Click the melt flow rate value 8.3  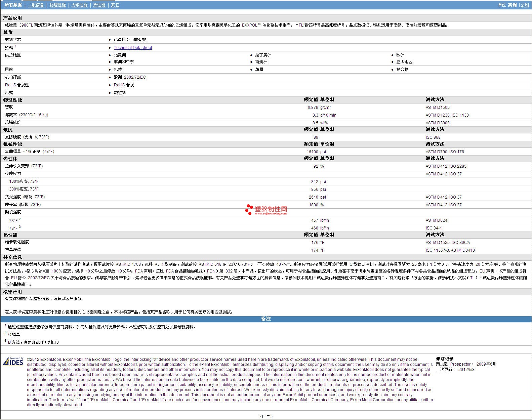point(315,115)
